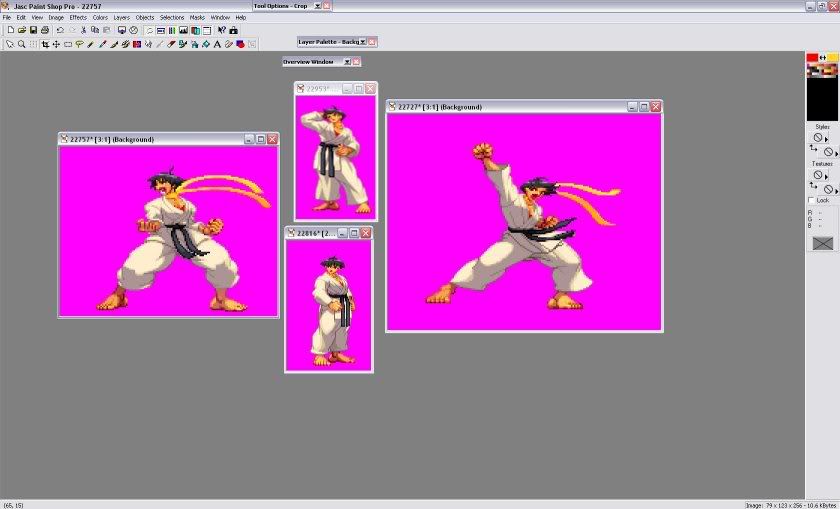This screenshot has width=840, height=509.
Task: Open background texture flyout arrow
Action: coord(837,191)
